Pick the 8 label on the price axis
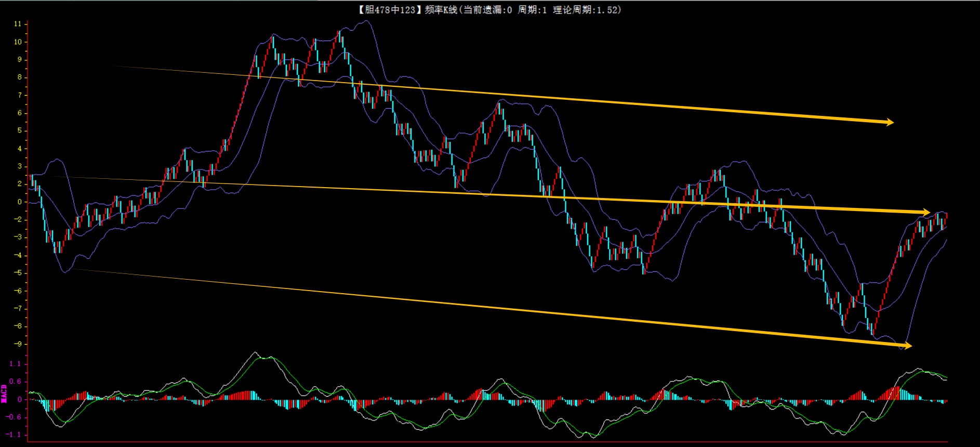The height and width of the screenshot is (447, 980). 20,77
